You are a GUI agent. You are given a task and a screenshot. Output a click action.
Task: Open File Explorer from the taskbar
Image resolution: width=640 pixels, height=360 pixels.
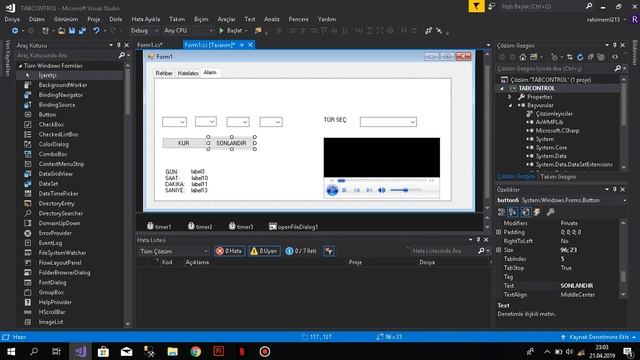coord(173,351)
